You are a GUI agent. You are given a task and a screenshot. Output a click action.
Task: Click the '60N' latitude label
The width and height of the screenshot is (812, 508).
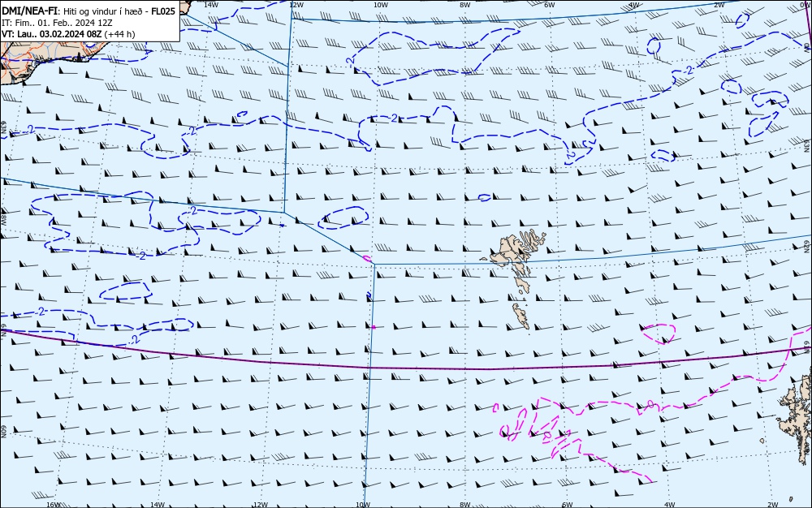tap(3, 433)
